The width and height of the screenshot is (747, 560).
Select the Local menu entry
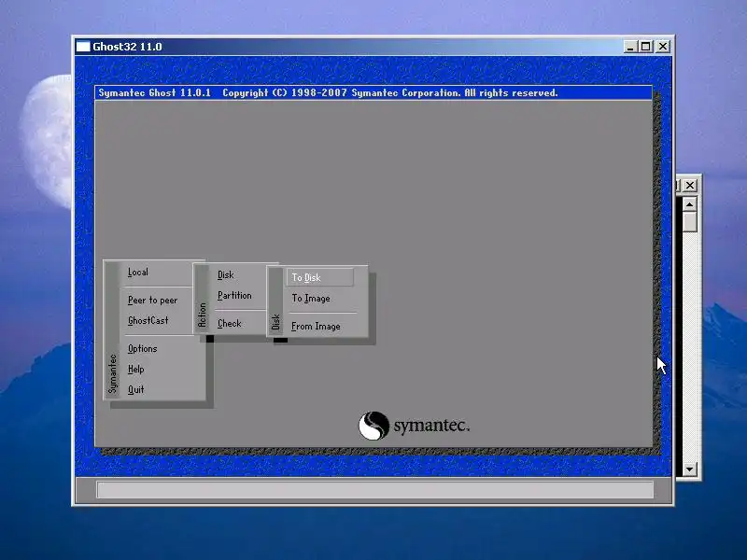[137, 273]
